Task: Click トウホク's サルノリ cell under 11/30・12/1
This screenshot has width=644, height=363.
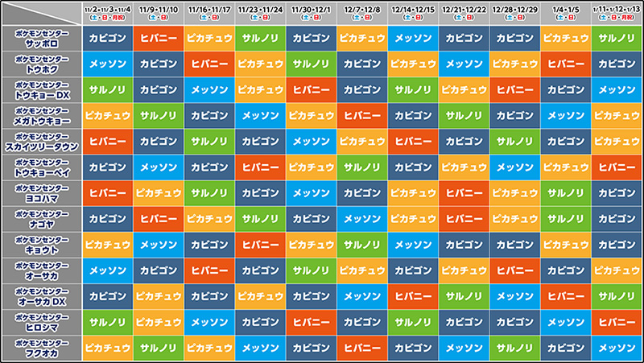Action: (x=312, y=64)
